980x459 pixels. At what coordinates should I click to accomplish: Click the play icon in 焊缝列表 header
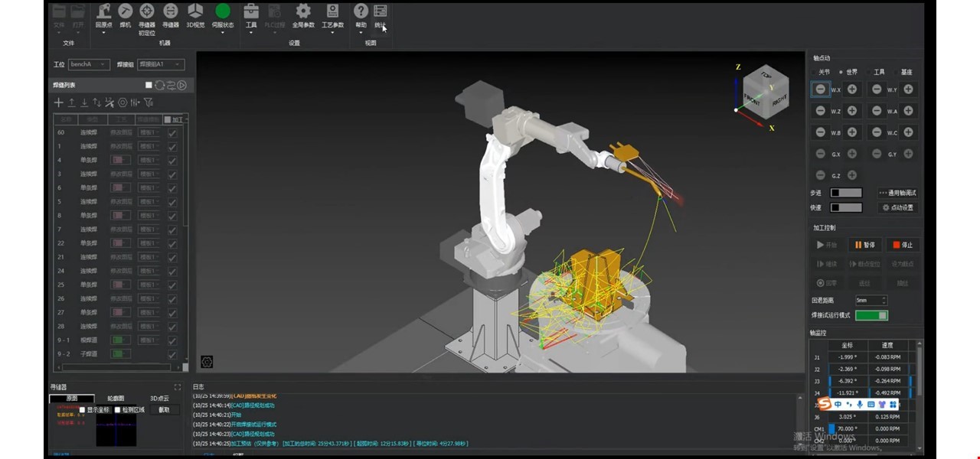[x=182, y=85]
